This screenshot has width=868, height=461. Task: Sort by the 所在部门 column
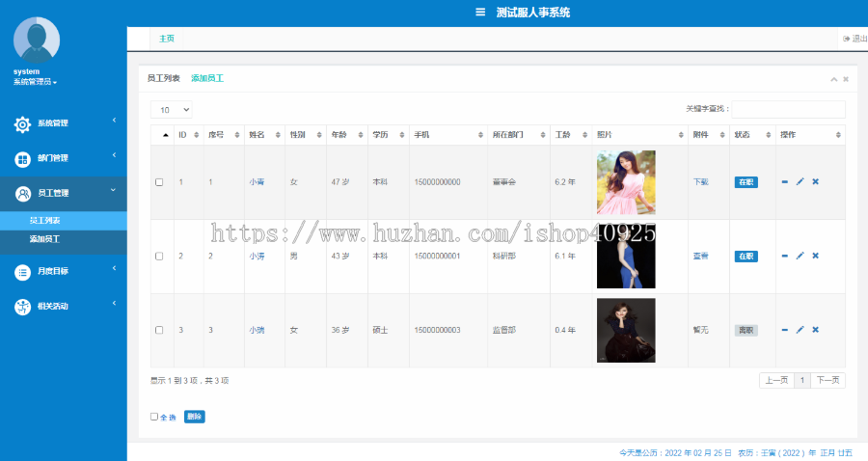519,135
